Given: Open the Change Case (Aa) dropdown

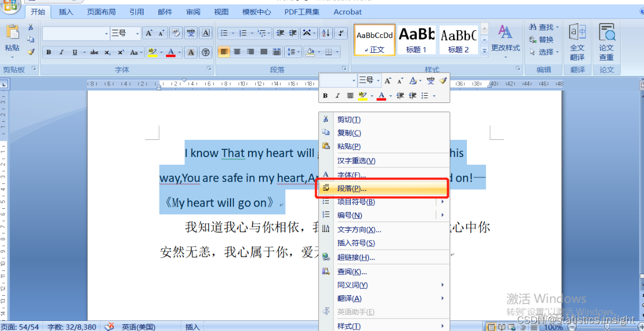Looking at the screenshot, I should click(x=136, y=52).
